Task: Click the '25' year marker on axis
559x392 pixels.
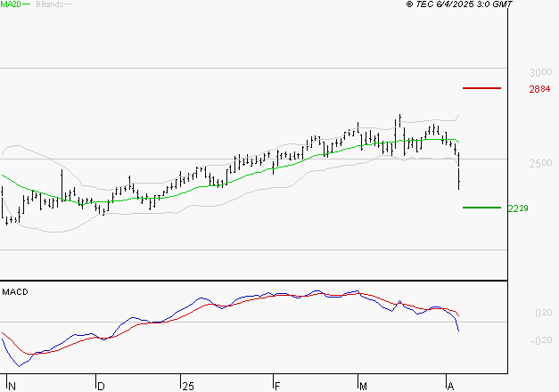Action: [x=188, y=386]
